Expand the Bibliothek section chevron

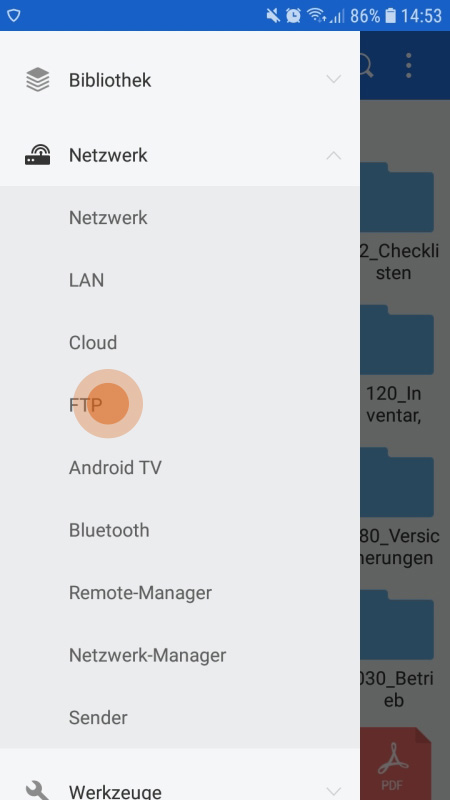coord(334,79)
